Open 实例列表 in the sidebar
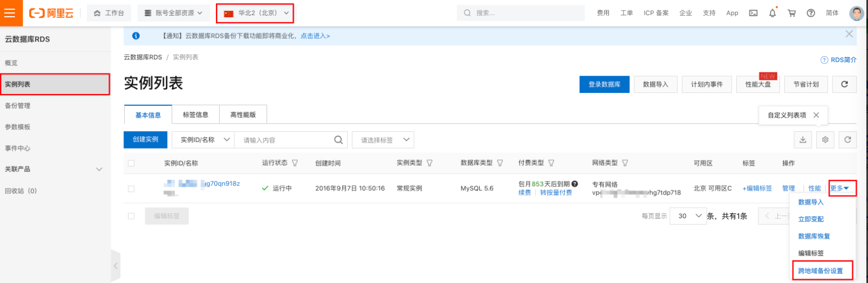Viewport: 868px width, 283px height. click(x=54, y=84)
